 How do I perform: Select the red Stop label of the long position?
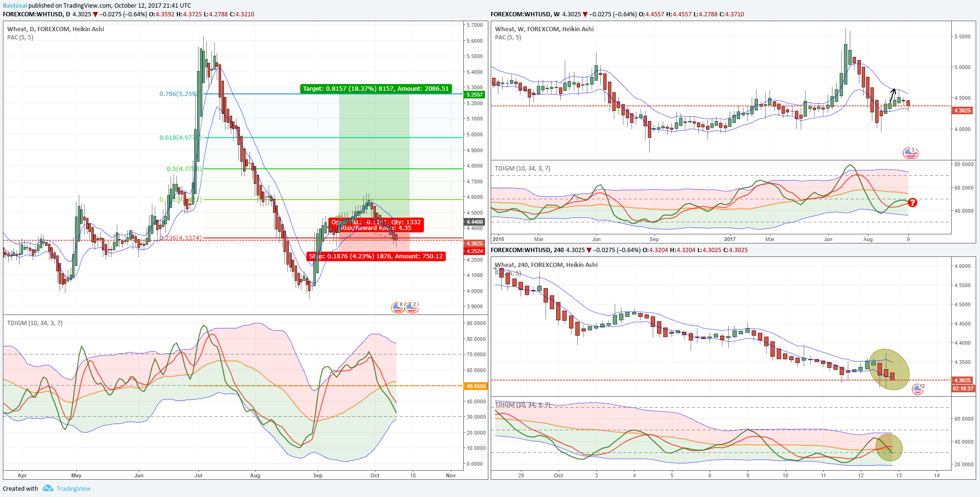376,256
